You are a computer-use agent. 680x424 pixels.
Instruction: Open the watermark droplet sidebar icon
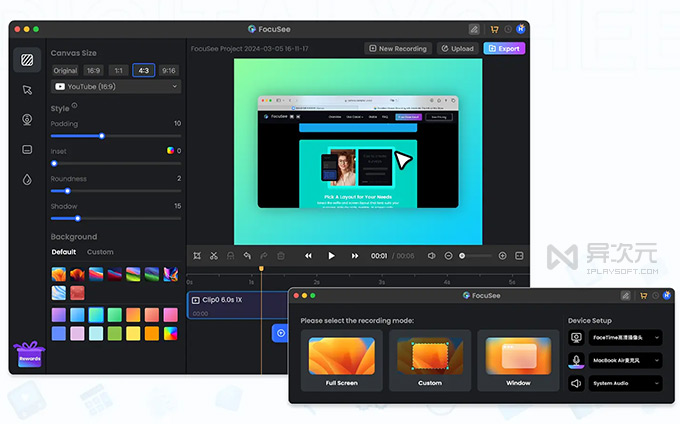click(27, 179)
